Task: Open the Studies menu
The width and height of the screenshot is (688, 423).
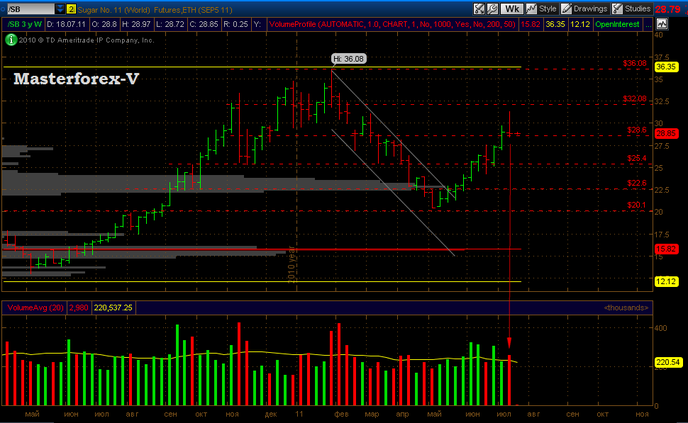Action: tap(637, 8)
